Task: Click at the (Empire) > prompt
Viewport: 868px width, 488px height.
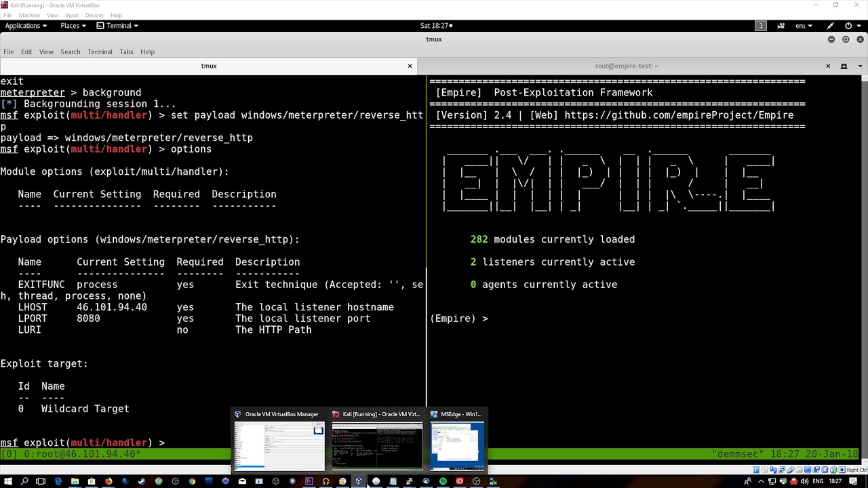Action: 459,319
